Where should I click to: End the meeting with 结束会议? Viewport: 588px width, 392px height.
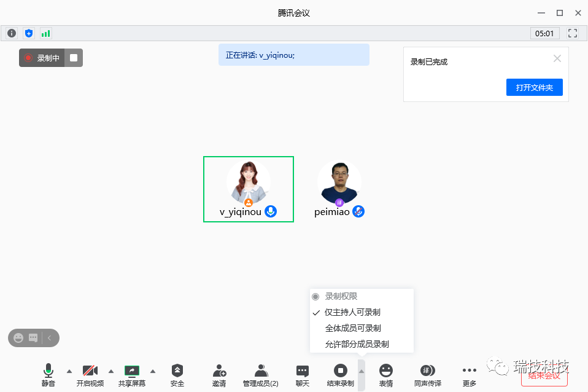coord(544,375)
